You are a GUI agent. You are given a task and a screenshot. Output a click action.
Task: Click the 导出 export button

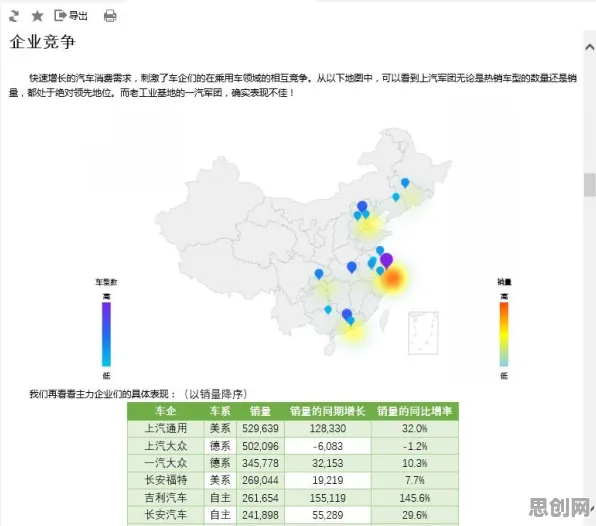[x=71, y=16]
